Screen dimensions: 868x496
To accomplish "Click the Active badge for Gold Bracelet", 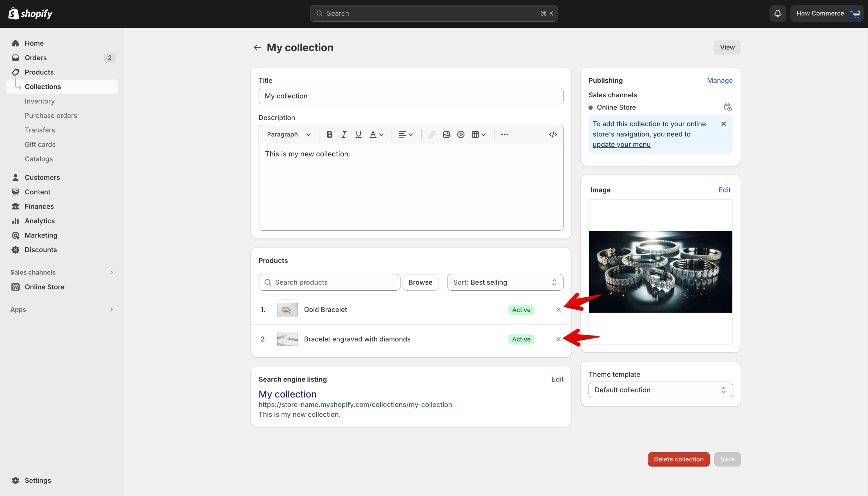I will coord(521,310).
